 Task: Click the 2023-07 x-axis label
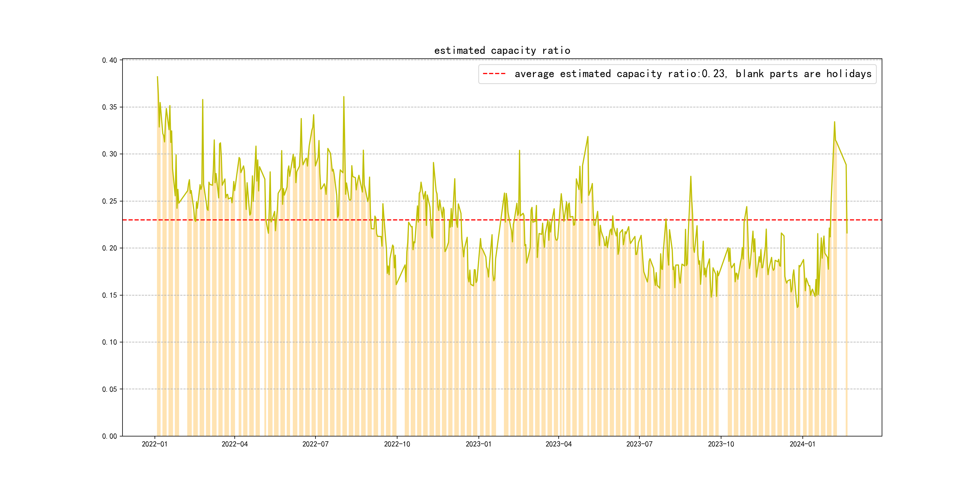click(x=639, y=444)
